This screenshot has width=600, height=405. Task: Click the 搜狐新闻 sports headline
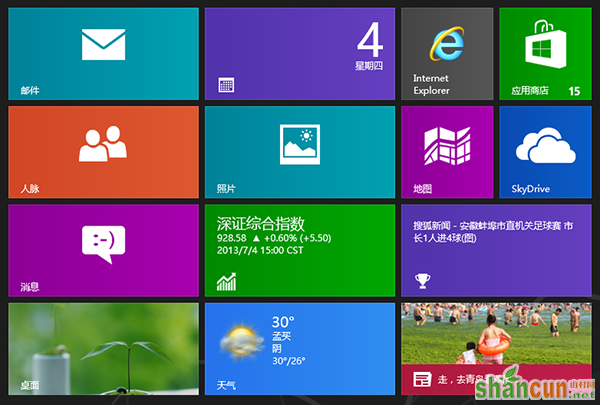pyautogui.click(x=493, y=232)
